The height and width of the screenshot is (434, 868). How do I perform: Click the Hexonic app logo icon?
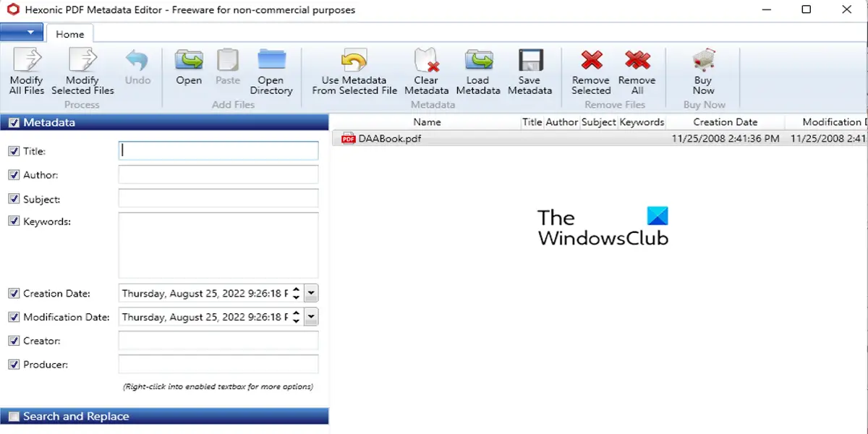pyautogui.click(x=12, y=10)
